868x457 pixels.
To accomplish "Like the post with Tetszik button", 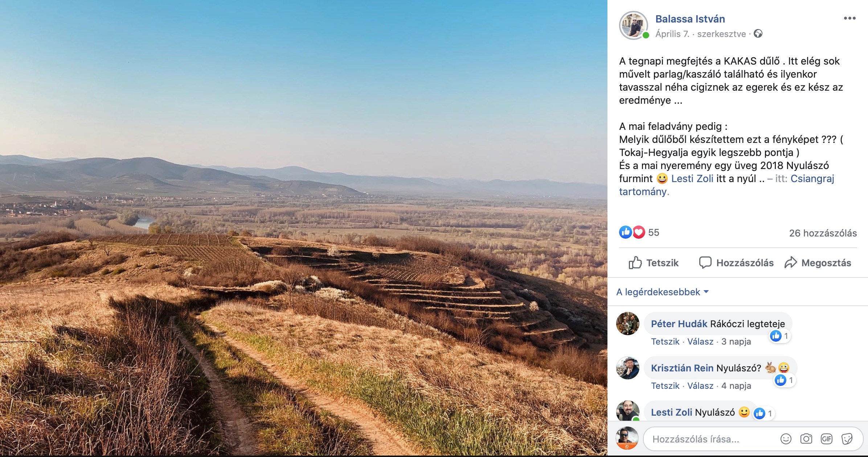I will (653, 263).
